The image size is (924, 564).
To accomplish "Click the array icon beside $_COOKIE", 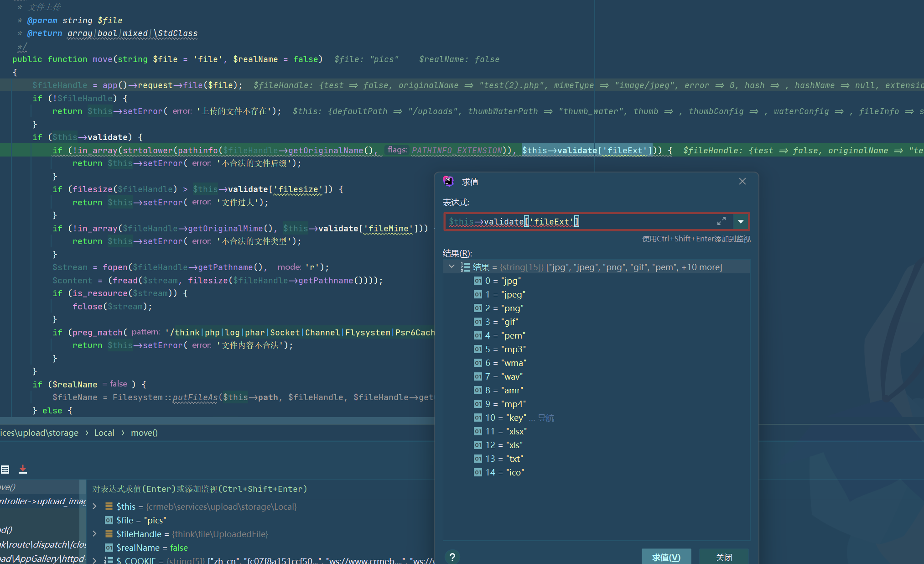I will (109, 560).
